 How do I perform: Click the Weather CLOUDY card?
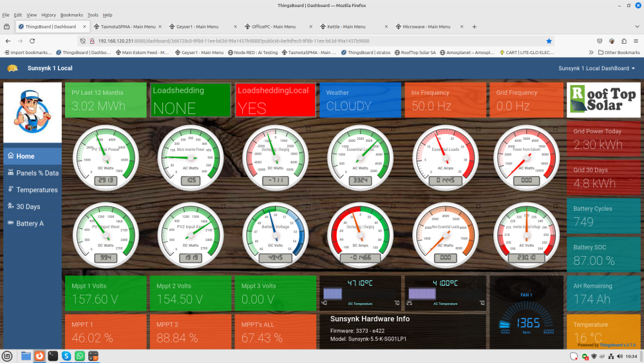click(360, 100)
